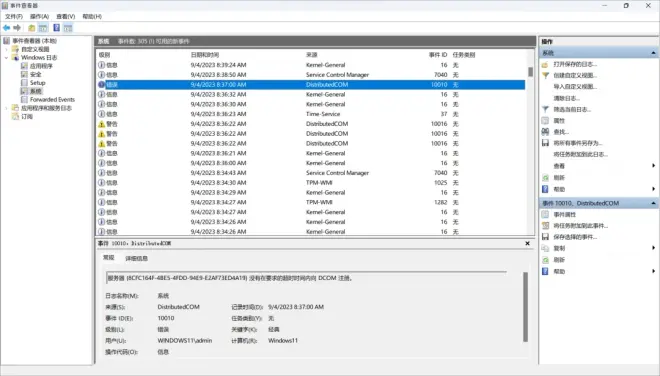Expand the 复制 submenu arrow
Viewport: 660px width, 376px height.
[653, 248]
